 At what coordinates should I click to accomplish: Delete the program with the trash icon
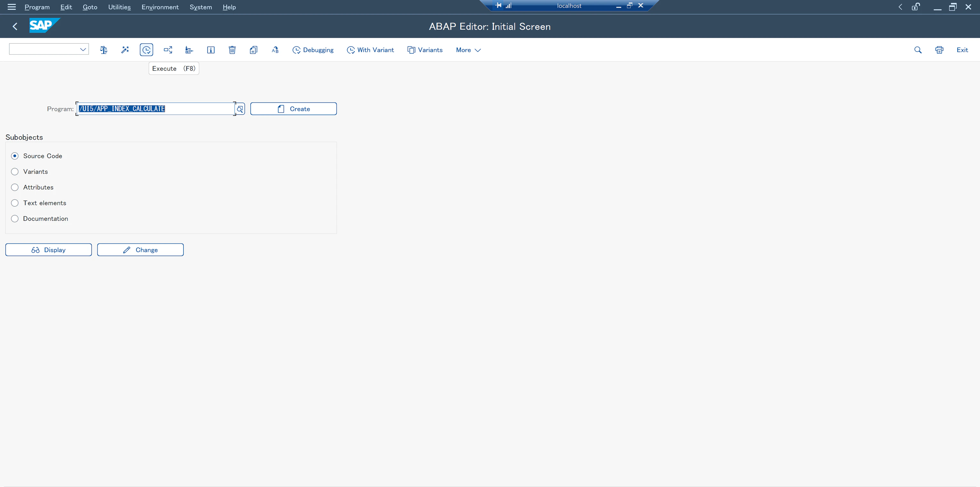coord(232,50)
